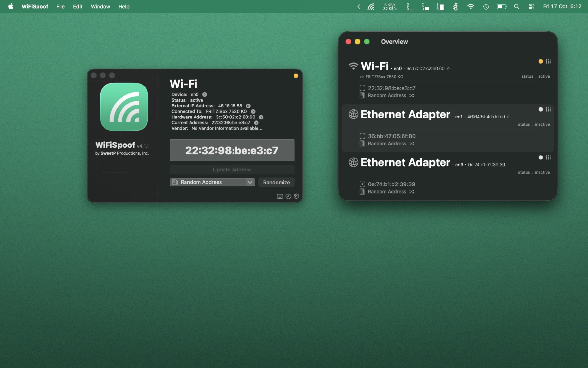
Task: Open the File menu
Action: [x=61, y=7]
